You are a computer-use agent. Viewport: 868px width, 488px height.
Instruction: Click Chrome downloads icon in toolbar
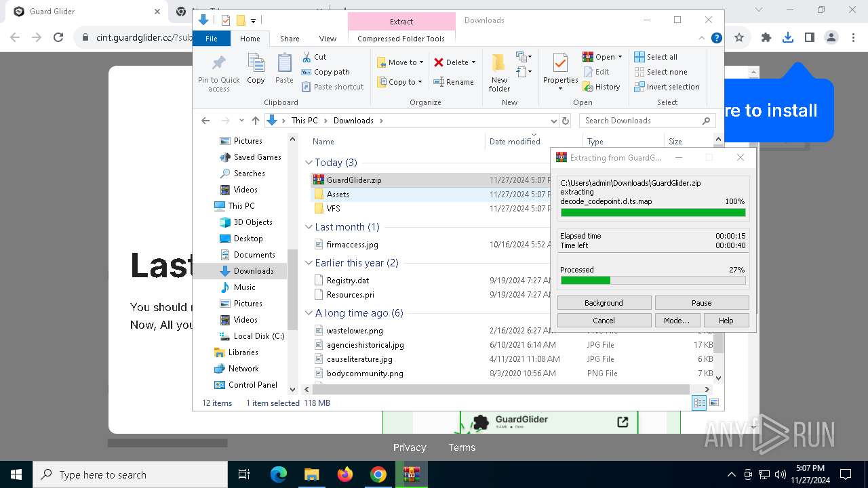click(787, 38)
